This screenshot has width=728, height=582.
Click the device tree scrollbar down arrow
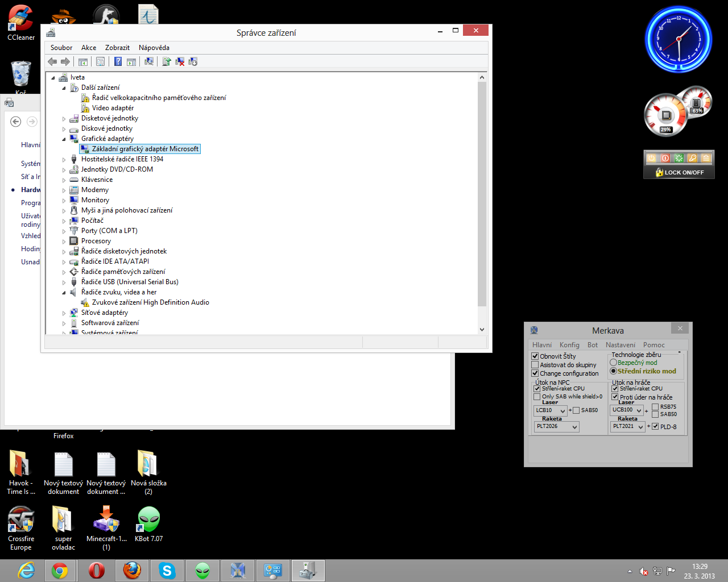(482, 329)
